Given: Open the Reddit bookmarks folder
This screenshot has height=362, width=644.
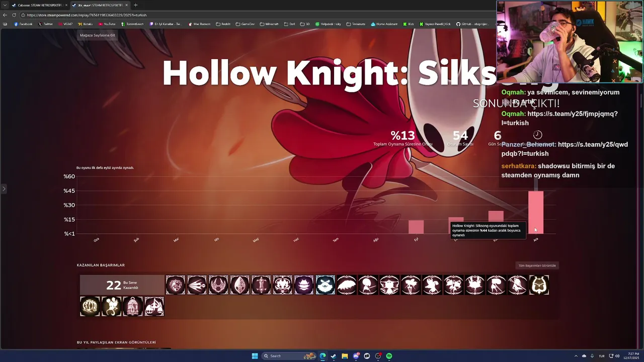Looking at the screenshot, I should pyautogui.click(x=223, y=24).
